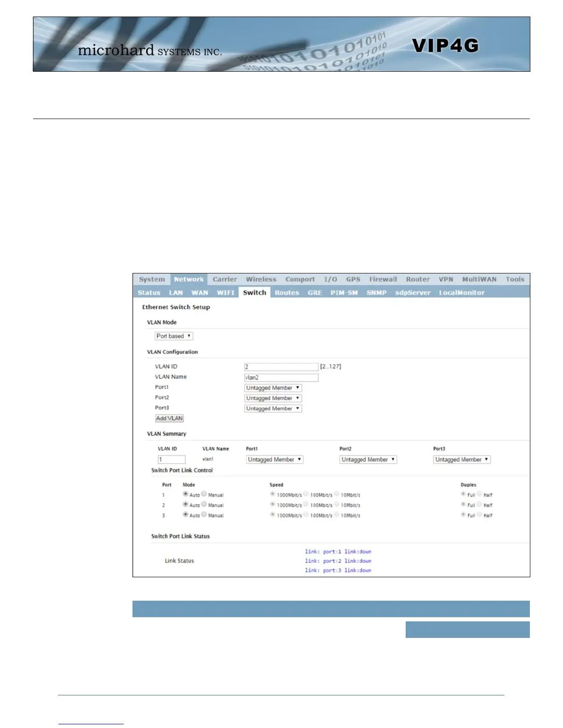Click the VLAN ID field in VLAN Summary
This screenshot has width=563, height=728.
[172, 460]
